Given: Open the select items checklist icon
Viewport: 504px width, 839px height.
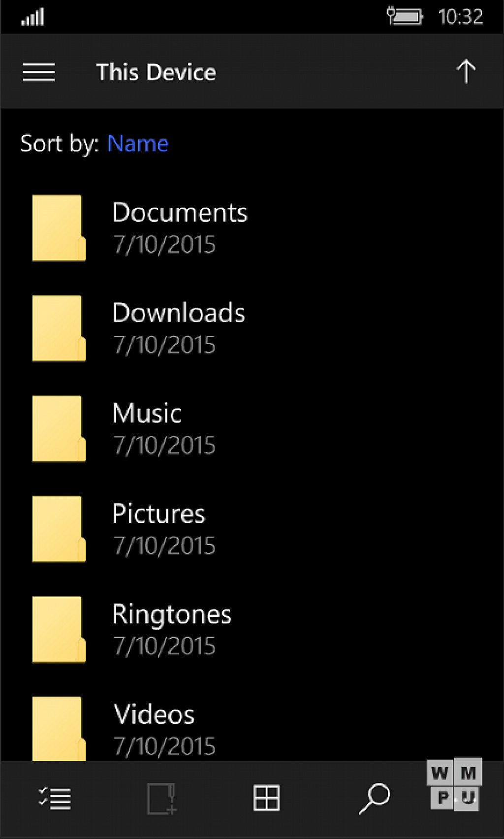Looking at the screenshot, I should click(x=55, y=798).
